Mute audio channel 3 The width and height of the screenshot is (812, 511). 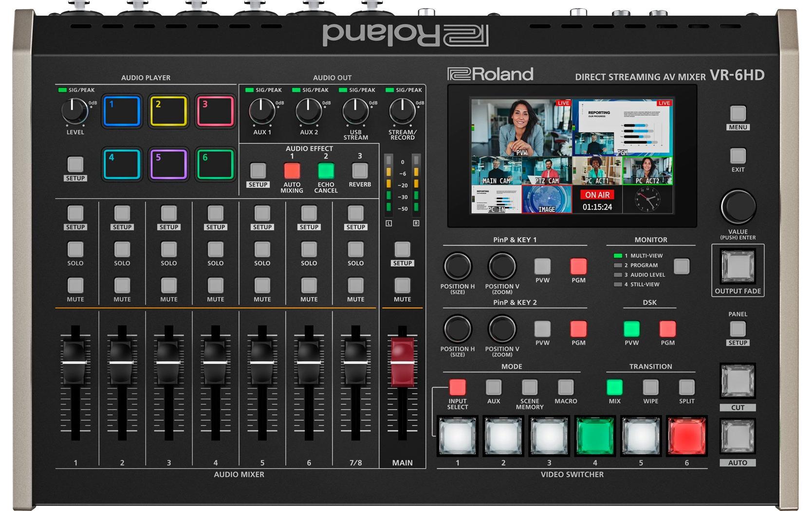168,285
